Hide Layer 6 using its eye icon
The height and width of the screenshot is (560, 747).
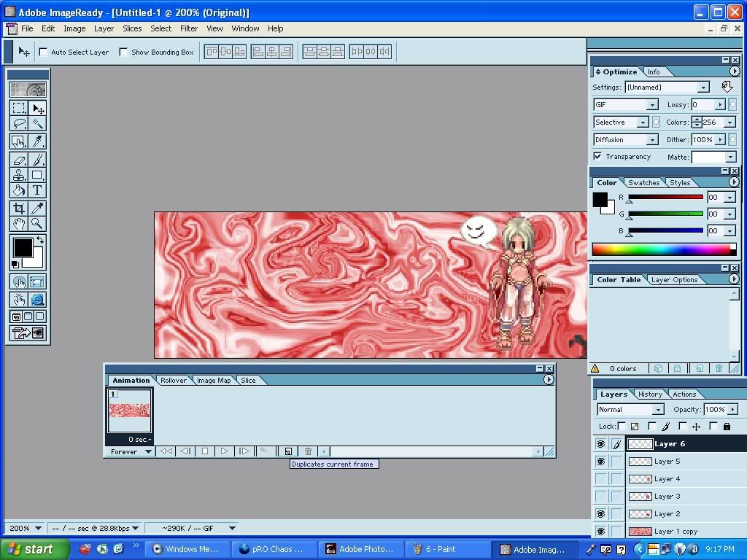pos(600,444)
